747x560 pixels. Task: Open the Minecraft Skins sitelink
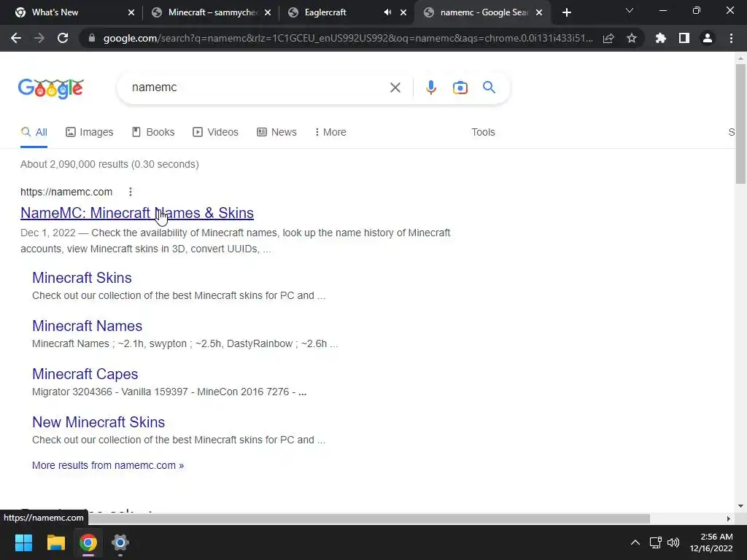pyautogui.click(x=82, y=278)
